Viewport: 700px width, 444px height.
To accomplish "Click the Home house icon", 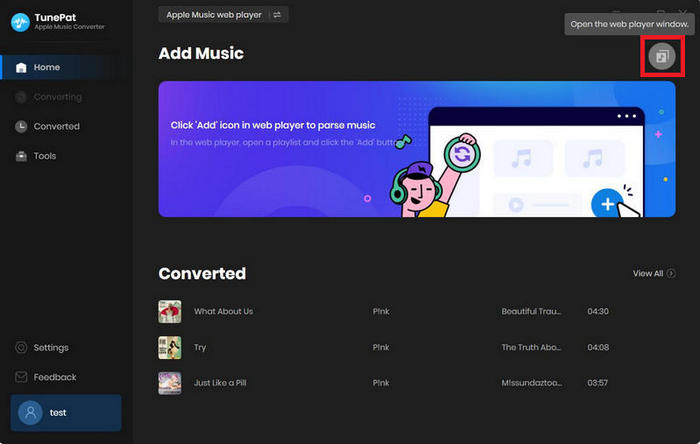I will (x=21, y=67).
